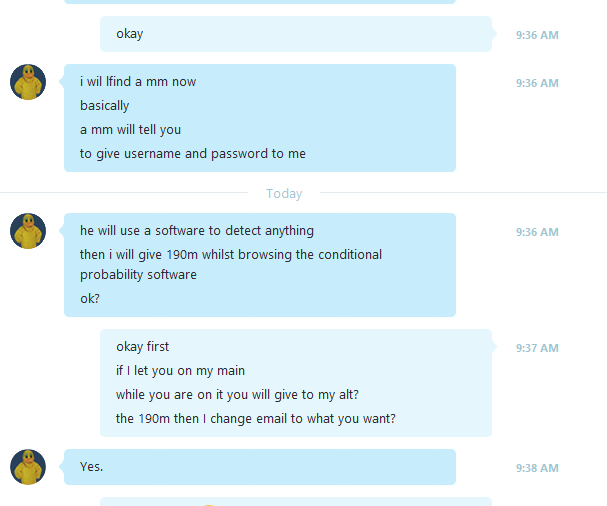Click the 'ok?' message line
The height and width of the screenshot is (506, 607).
(x=90, y=298)
